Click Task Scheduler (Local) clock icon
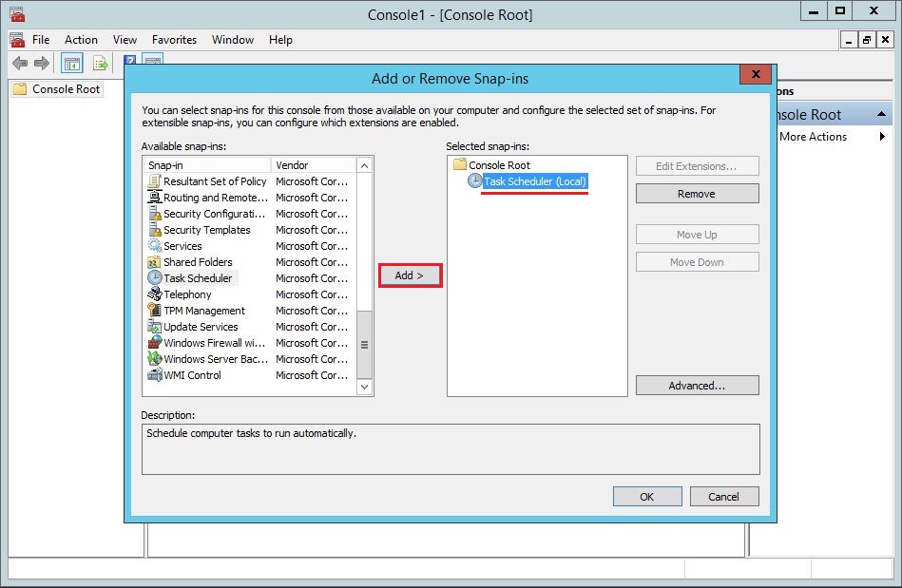The height and width of the screenshot is (588, 902). [x=474, y=181]
